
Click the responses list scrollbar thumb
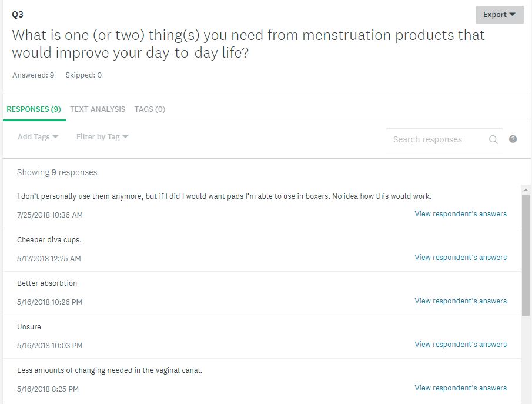pyautogui.click(x=526, y=255)
